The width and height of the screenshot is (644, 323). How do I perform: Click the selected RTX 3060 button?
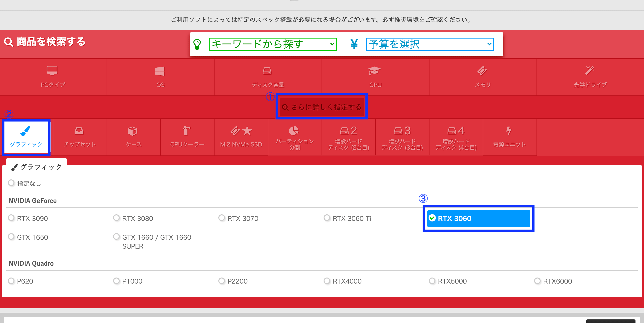479,218
